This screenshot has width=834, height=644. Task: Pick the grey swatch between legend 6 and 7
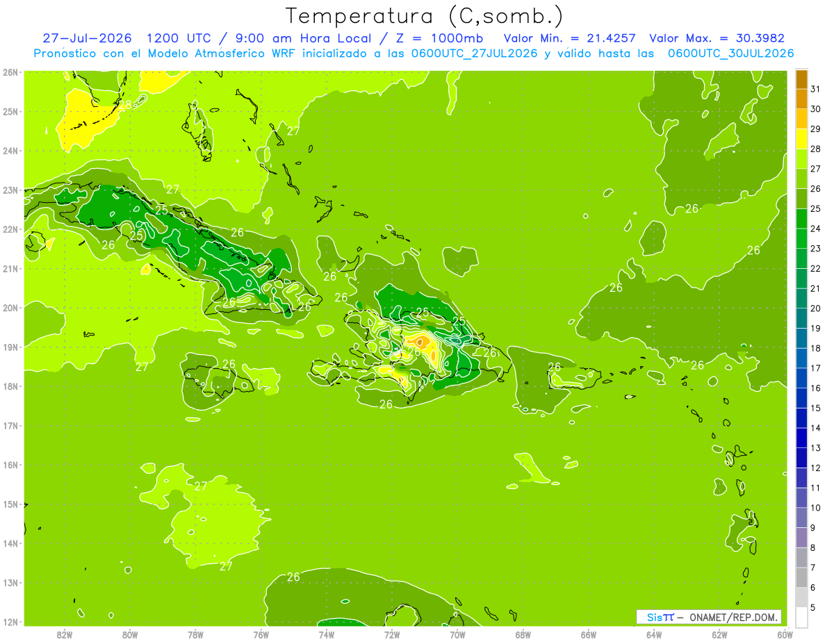click(x=802, y=577)
